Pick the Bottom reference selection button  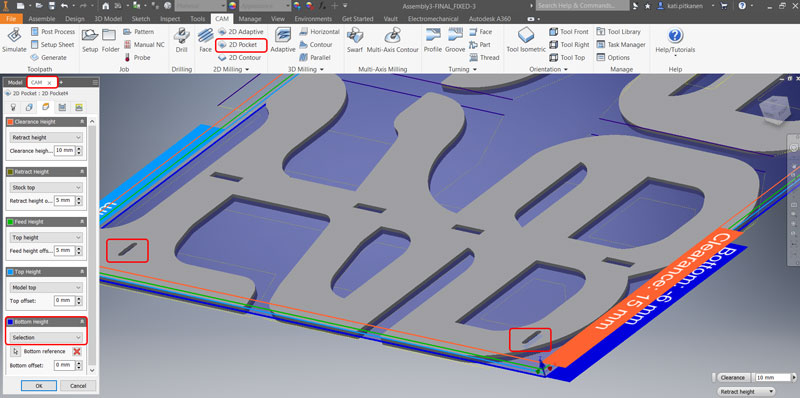point(16,352)
